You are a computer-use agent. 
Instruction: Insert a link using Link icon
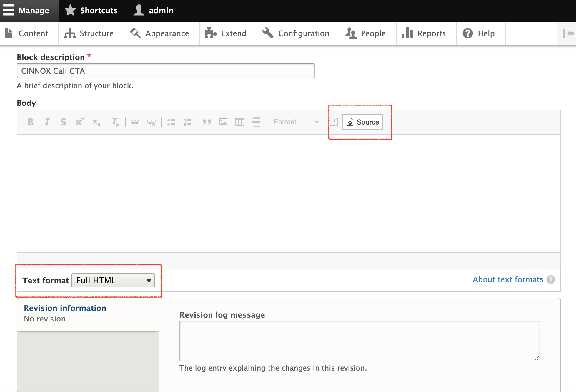(135, 122)
